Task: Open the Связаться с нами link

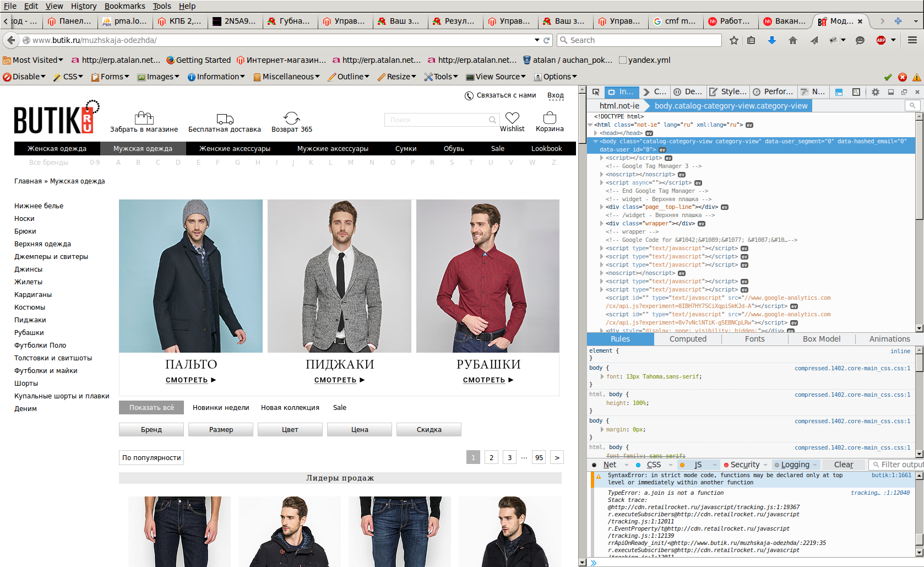Action: click(x=501, y=95)
